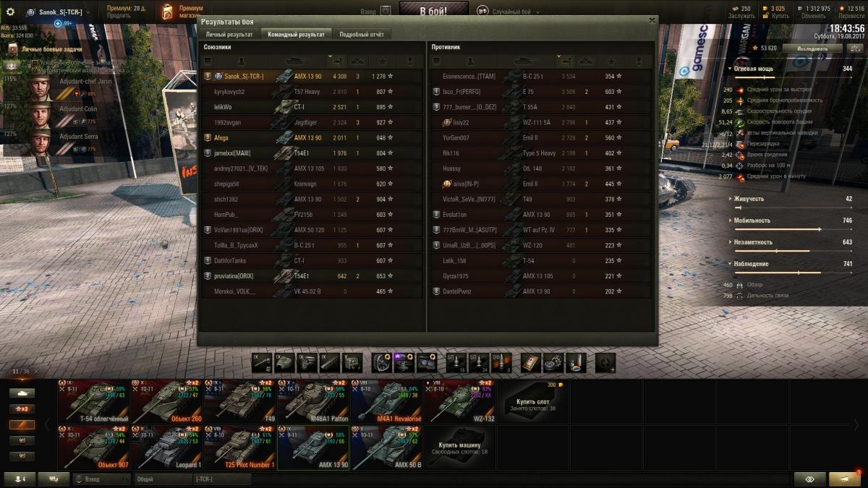Click Обменять credits button
The image size is (868, 488).
coord(814,15)
